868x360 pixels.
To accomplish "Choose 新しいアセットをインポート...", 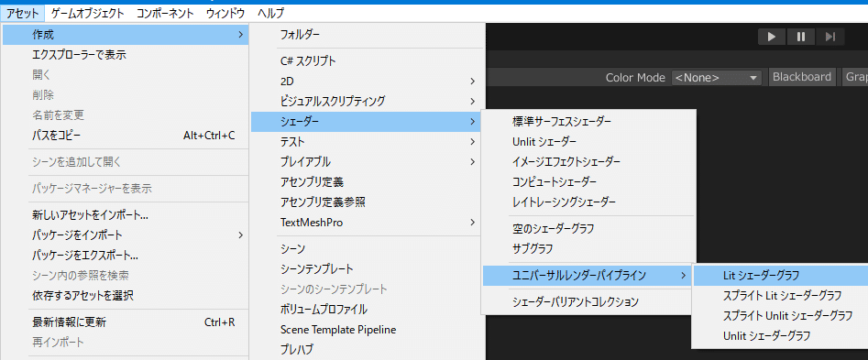I will pos(126,215).
